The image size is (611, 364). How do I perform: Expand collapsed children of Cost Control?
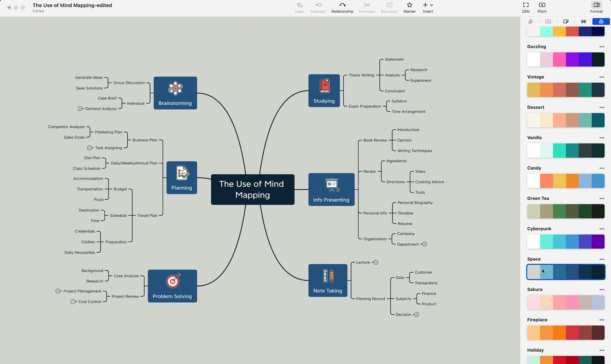coord(73,302)
